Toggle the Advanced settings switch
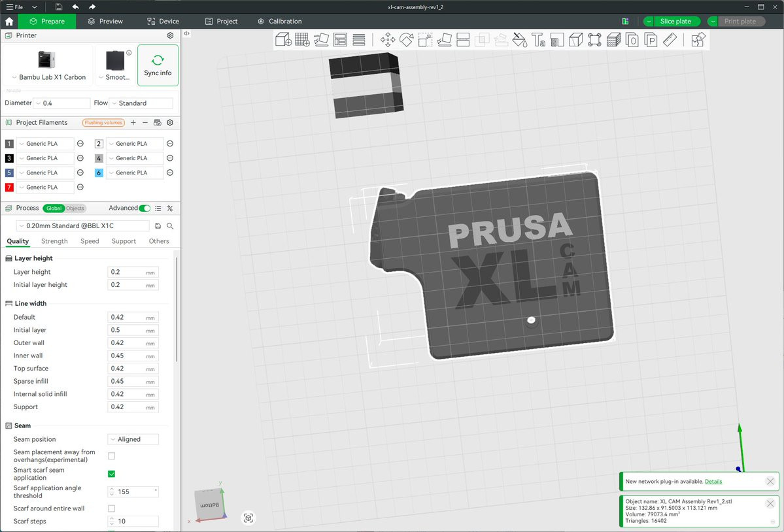Viewport: 784px width, 532px height. (145, 208)
